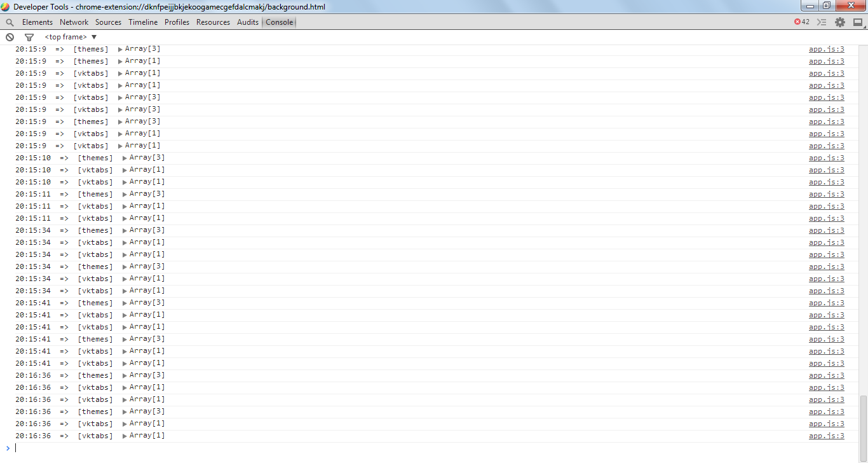Open app.js:3 link on the last log row
This screenshot has height=463, width=868.
pyautogui.click(x=827, y=436)
